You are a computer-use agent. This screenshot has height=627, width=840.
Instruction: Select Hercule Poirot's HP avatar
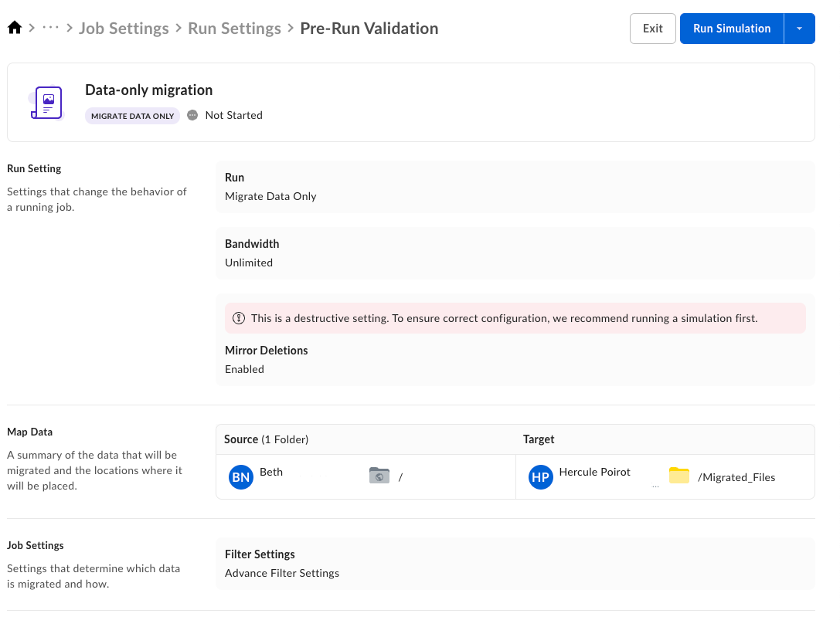pyautogui.click(x=540, y=477)
